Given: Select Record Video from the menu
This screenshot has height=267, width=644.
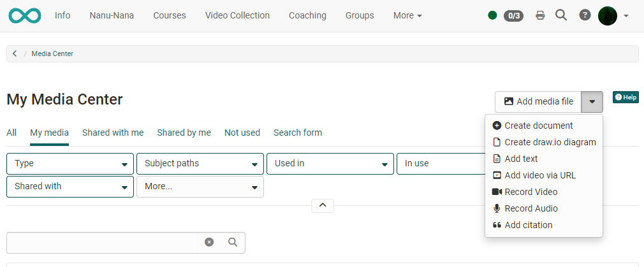Looking at the screenshot, I should [531, 192].
